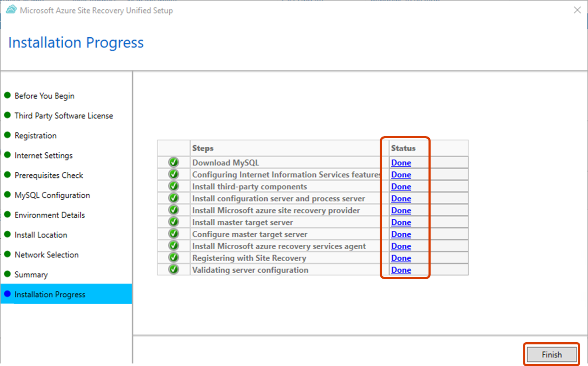Screen dimensions: 588x366
Task: Select the Environment Details step
Action: (49, 215)
